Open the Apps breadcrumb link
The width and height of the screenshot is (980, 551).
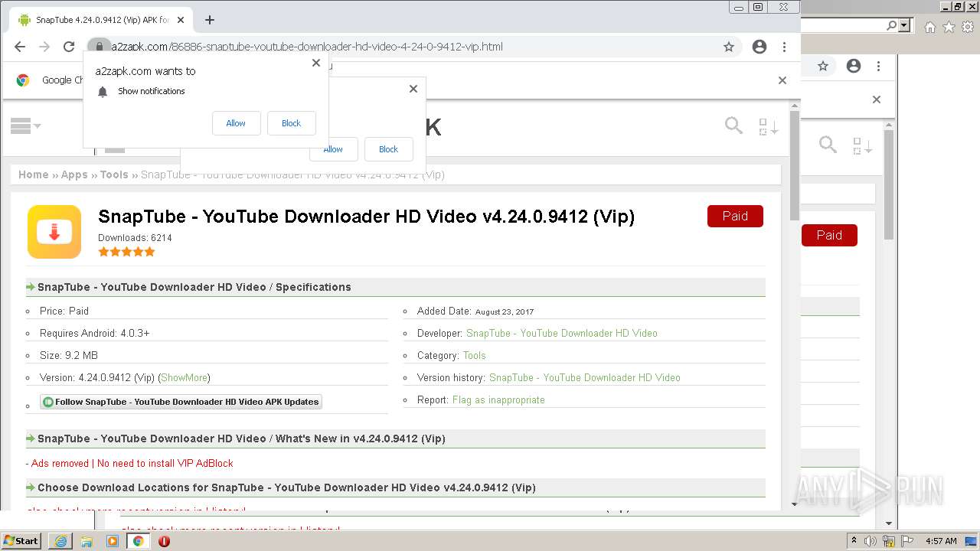point(74,174)
